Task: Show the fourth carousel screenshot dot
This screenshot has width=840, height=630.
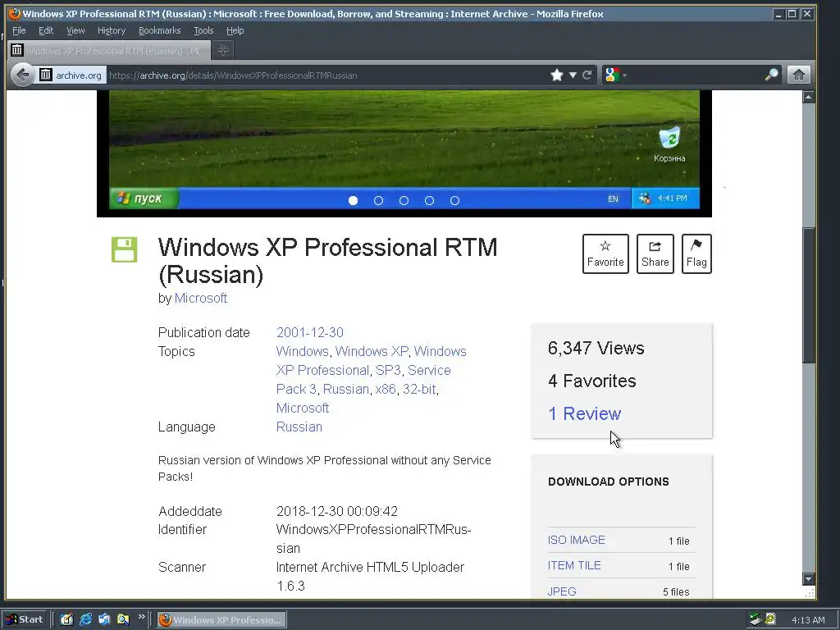Action: click(x=429, y=200)
